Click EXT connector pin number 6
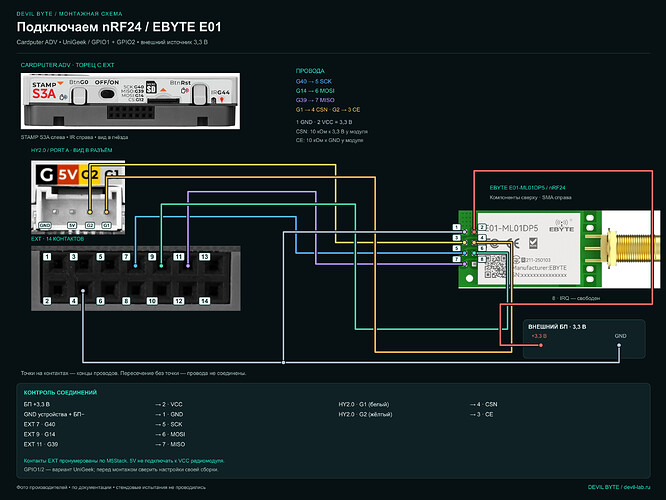 click(100, 301)
